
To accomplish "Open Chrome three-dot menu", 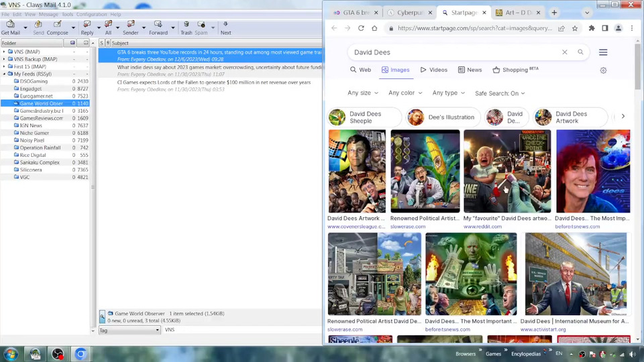I will click(632, 28).
